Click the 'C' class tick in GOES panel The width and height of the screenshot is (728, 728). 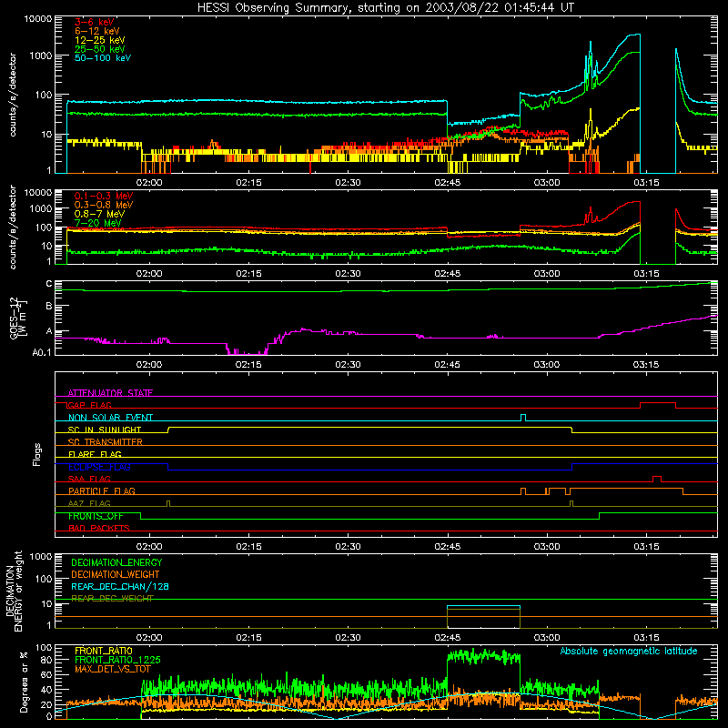(49, 284)
